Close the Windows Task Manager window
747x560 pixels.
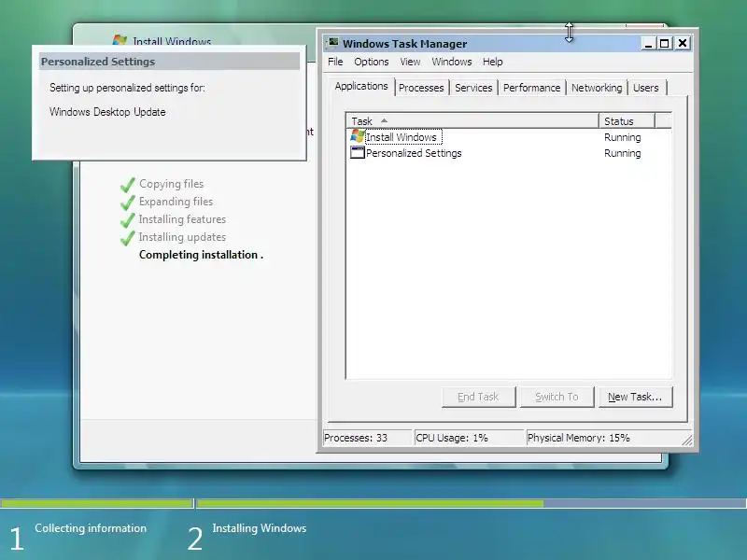(x=683, y=44)
